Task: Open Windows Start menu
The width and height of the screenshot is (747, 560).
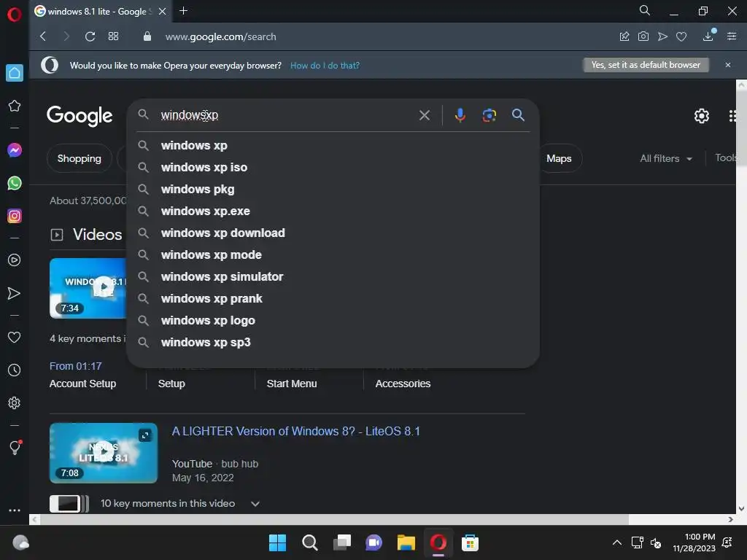Action: (277, 542)
